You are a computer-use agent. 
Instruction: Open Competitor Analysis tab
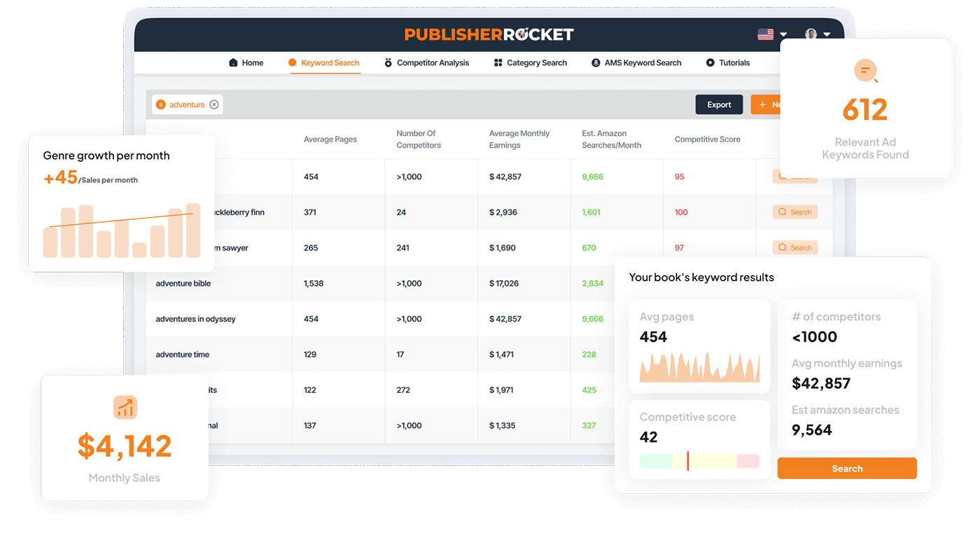click(x=427, y=63)
